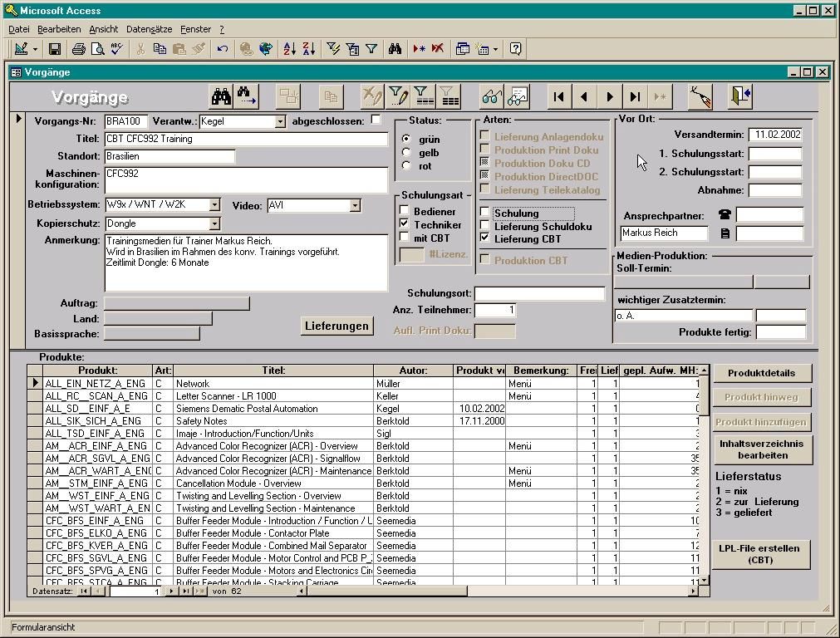Open the Betriebssystem dropdown
Viewport: 840px width, 638px height.
(214, 205)
